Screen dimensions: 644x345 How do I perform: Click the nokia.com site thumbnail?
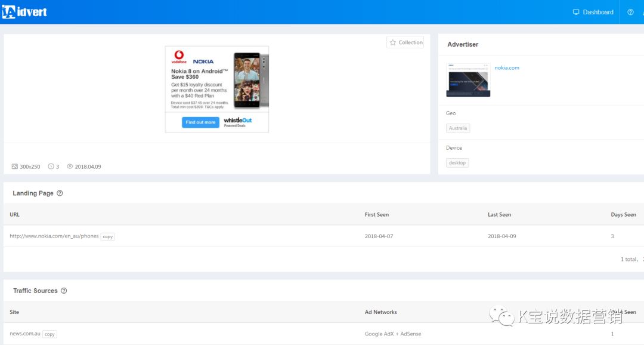click(468, 80)
